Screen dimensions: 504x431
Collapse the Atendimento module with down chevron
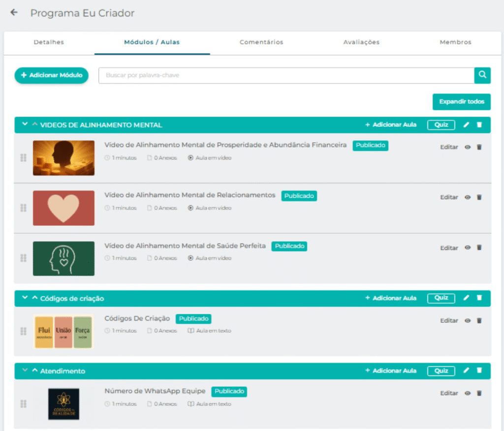click(x=25, y=371)
